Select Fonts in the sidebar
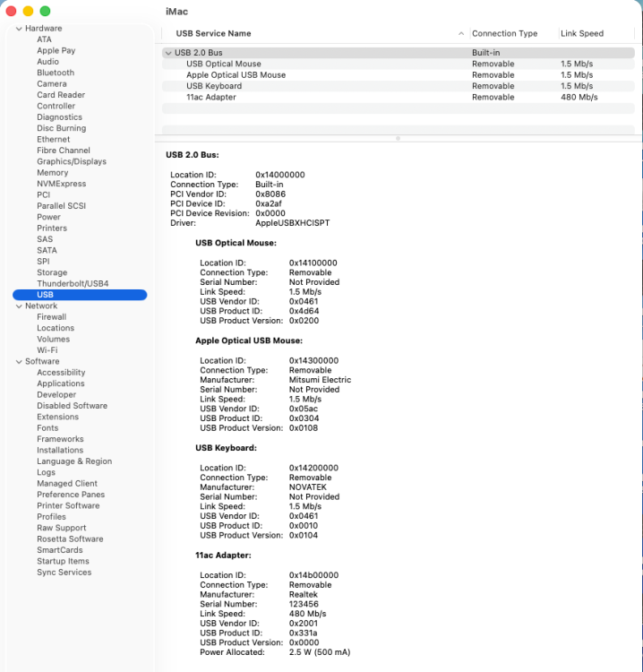This screenshot has height=672, width=643. pos(47,429)
